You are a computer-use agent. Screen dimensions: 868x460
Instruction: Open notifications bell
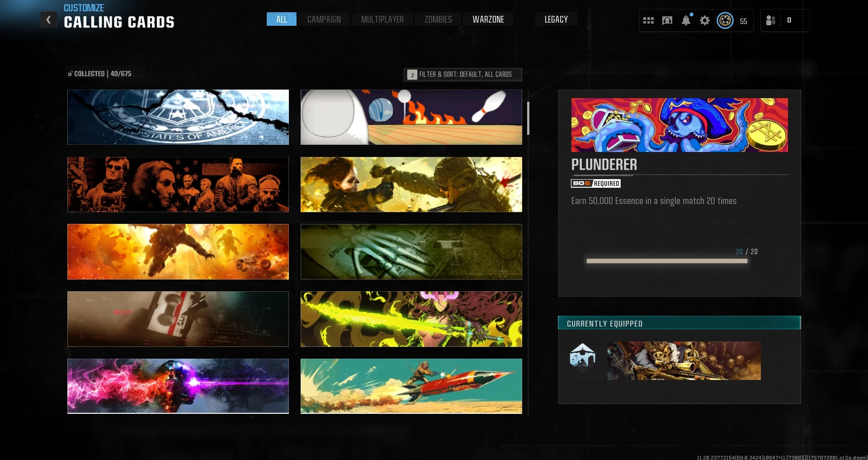(x=686, y=20)
